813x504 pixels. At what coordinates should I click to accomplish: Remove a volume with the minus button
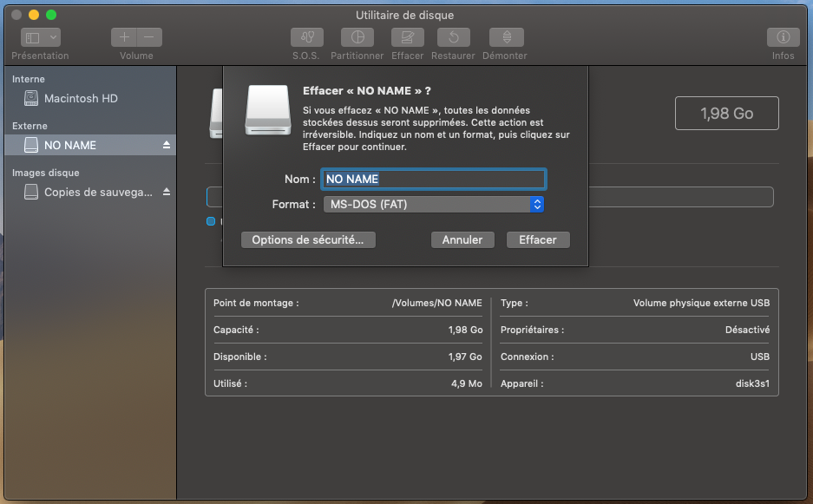point(149,37)
